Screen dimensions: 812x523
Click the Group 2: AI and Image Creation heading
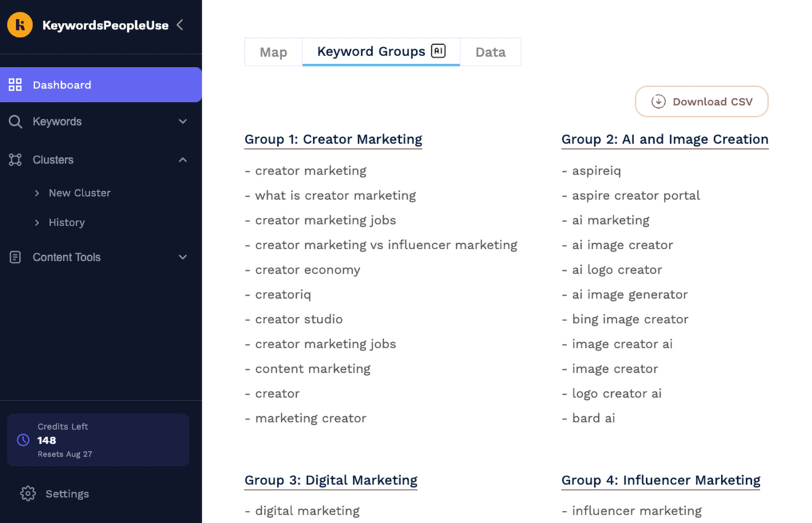click(665, 139)
